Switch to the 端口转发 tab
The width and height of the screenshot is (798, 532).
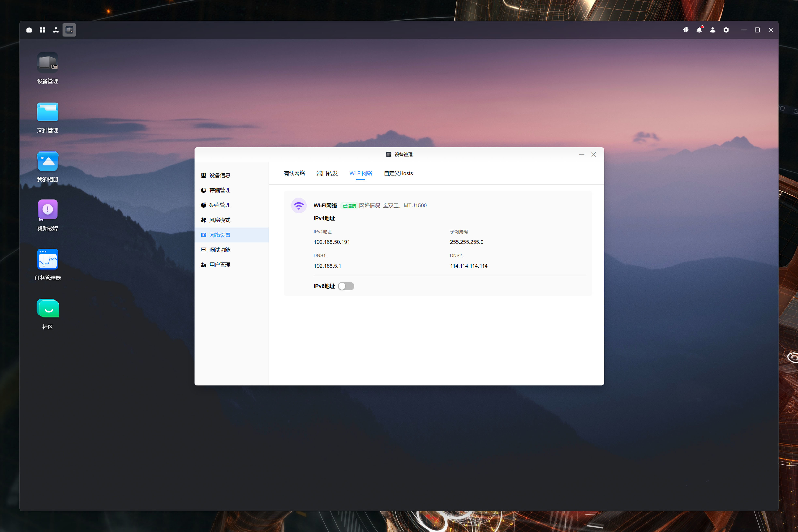327,173
